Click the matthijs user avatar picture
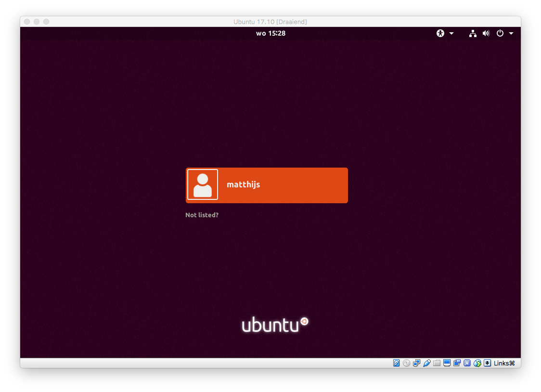Viewport: 541px width, 392px height. [203, 184]
